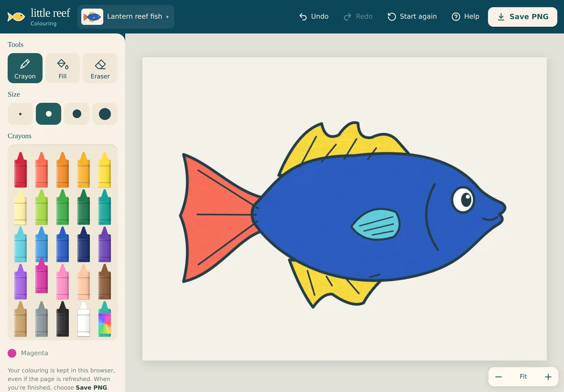Pick the deep purple crayon
The image size is (564, 392).
(x=105, y=245)
